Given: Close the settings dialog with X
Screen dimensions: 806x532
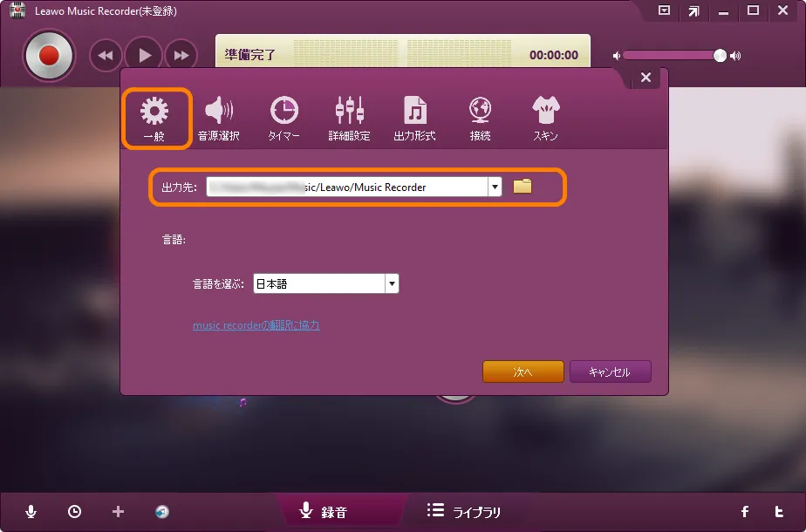Looking at the screenshot, I should 645,78.
